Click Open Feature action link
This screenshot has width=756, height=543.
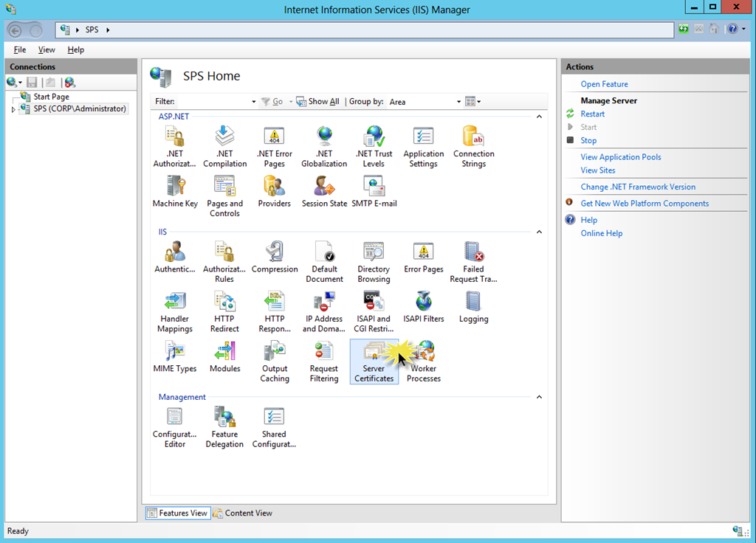604,84
